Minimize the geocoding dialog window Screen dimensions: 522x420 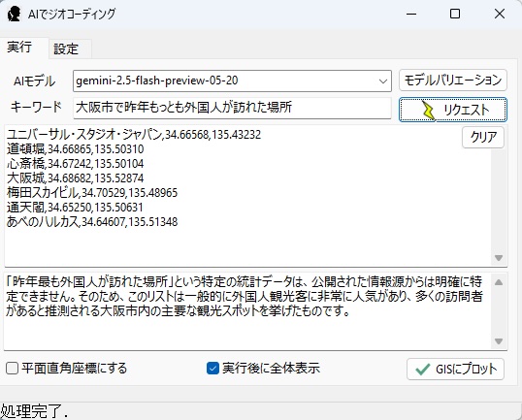pyautogui.click(x=411, y=14)
